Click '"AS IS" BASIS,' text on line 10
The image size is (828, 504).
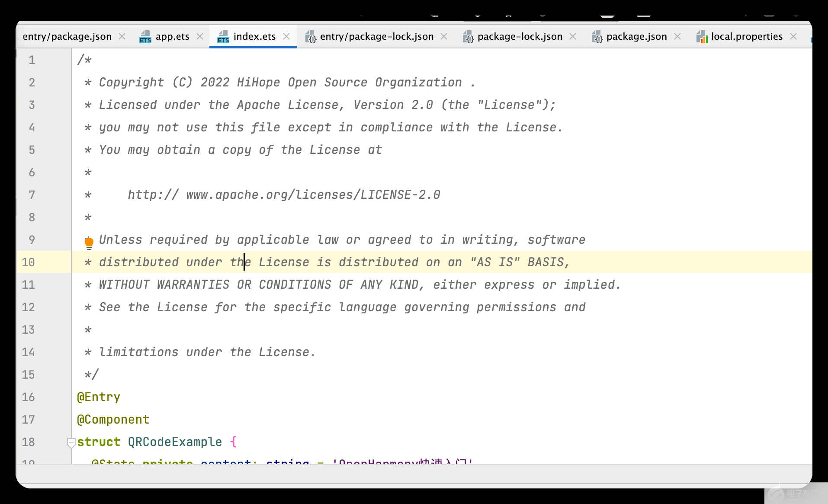pyautogui.click(x=520, y=262)
